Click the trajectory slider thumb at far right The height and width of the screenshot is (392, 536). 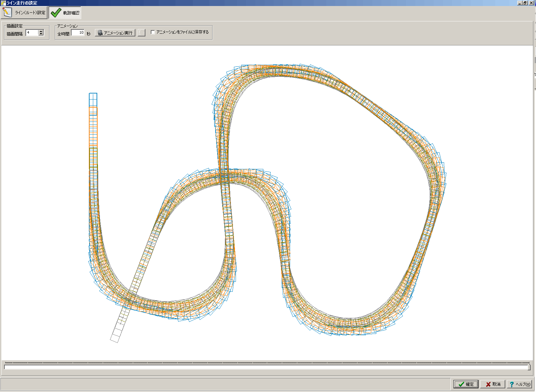(x=529, y=367)
